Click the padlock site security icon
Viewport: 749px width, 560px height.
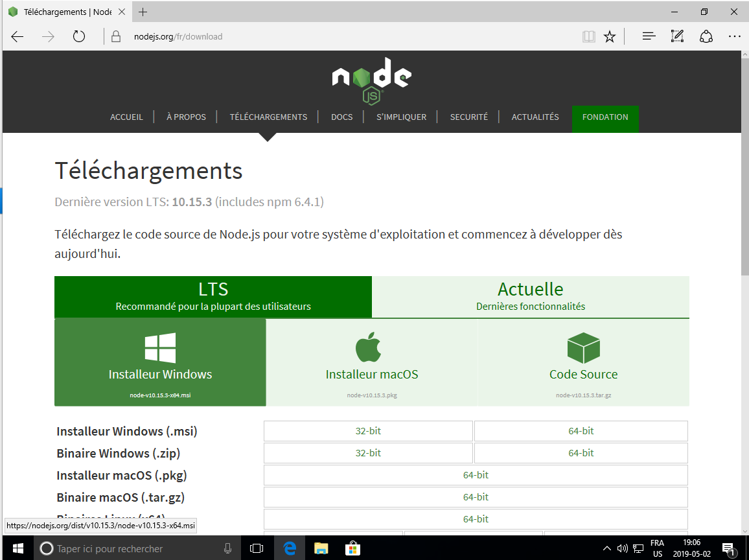point(115,37)
